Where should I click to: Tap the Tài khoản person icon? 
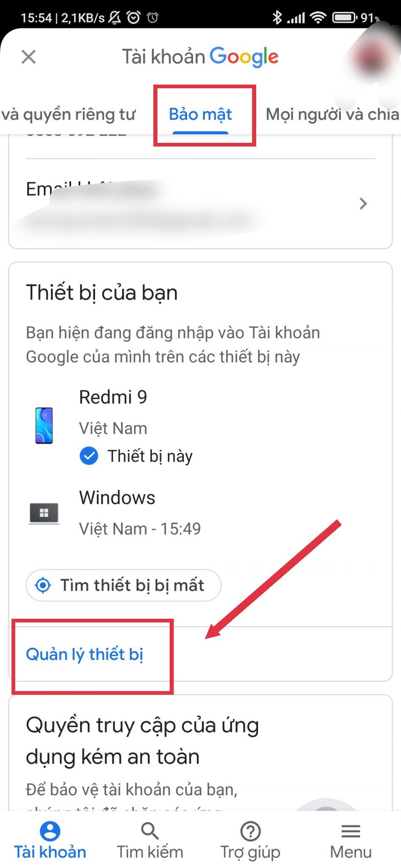(x=50, y=831)
